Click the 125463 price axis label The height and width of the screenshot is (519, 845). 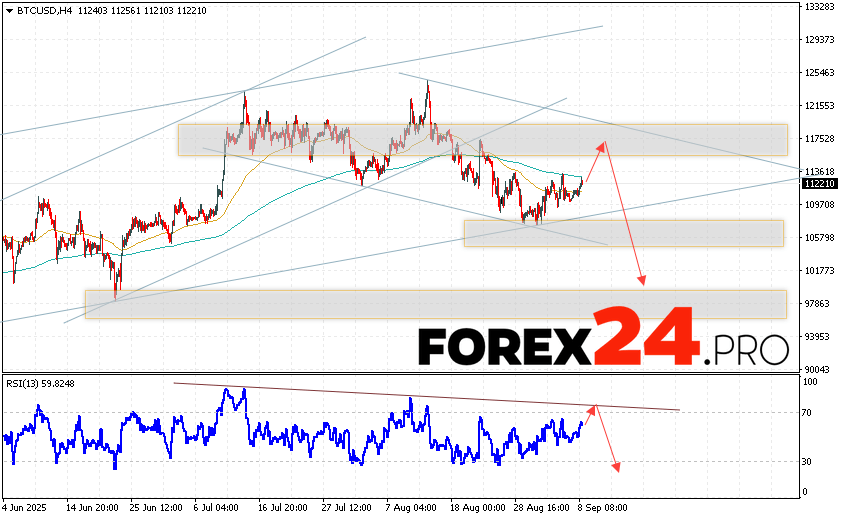pos(819,73)
